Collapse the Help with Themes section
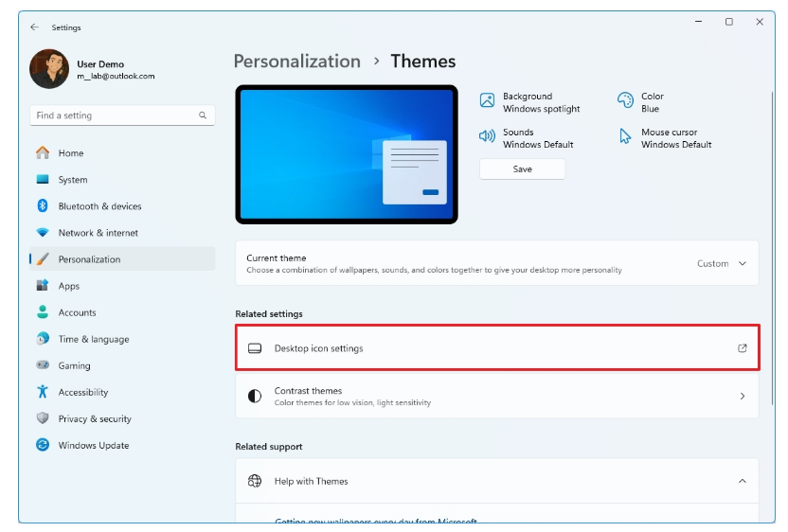The width and height of the screenshot is (788, 532). point(742,481)
